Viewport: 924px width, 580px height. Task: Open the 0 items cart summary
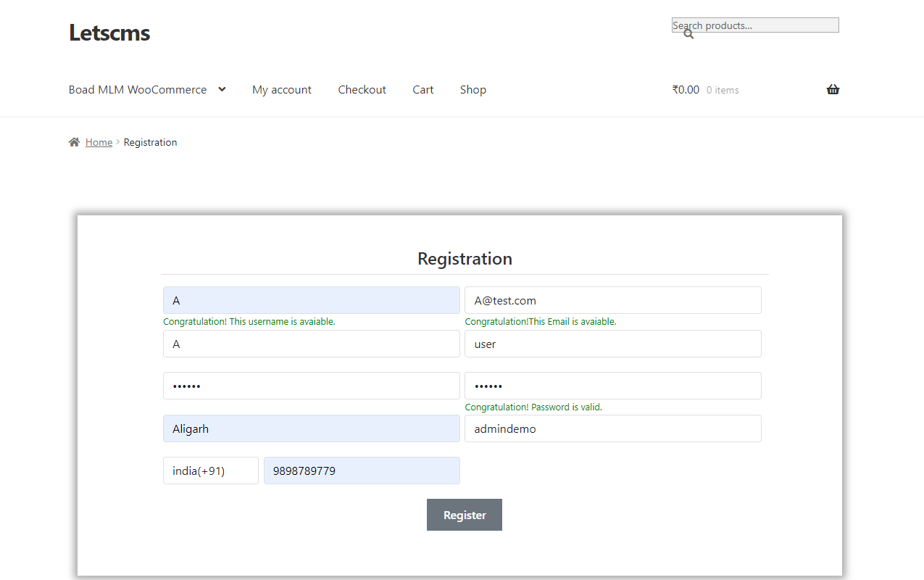[x=723, y=89]
